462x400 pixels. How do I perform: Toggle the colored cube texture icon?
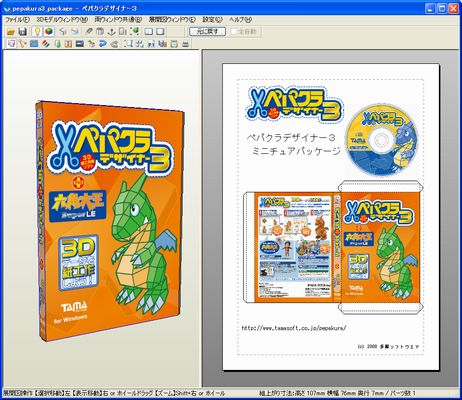(49, 31)
